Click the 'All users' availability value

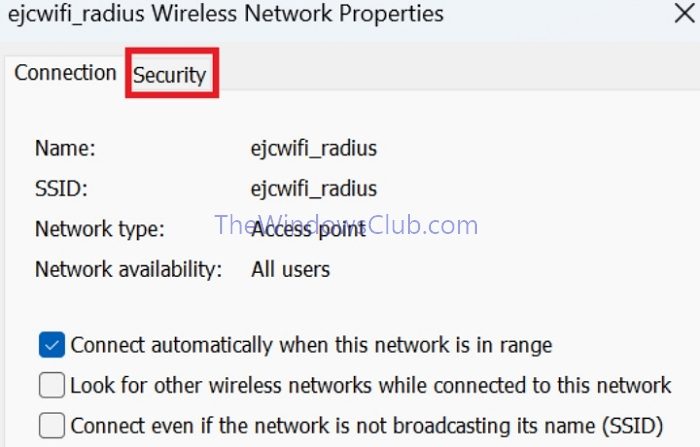pyautogui.click(x=290, y=269)
